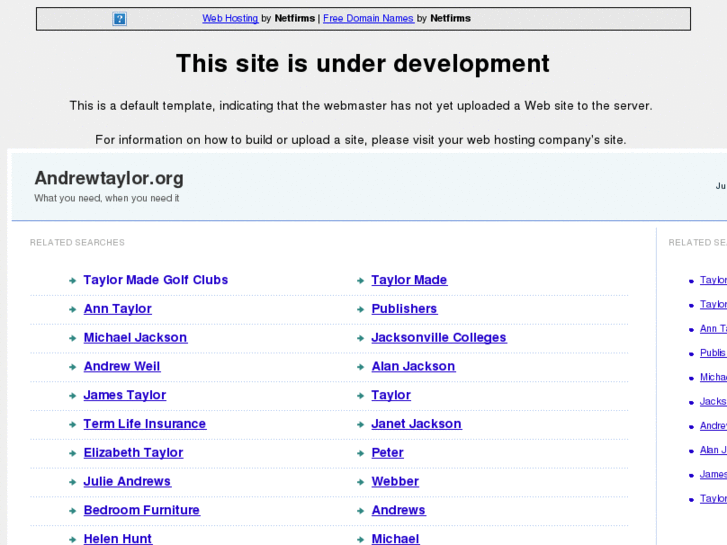Click the arrow icon beside Andrews
727x545 pixels.
pos(360,511)
